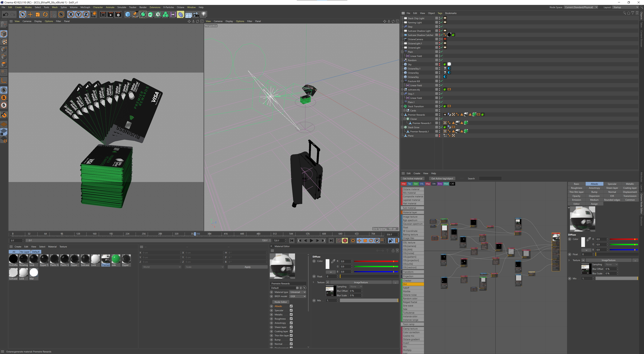Select the Rotate tool
This screenshot has width=644, height=354.
45,14
